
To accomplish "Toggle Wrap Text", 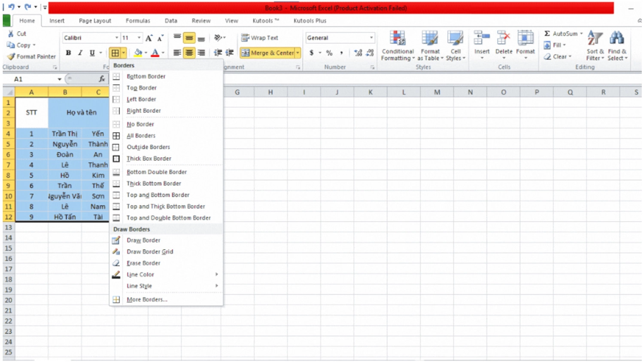I will 260,38.
